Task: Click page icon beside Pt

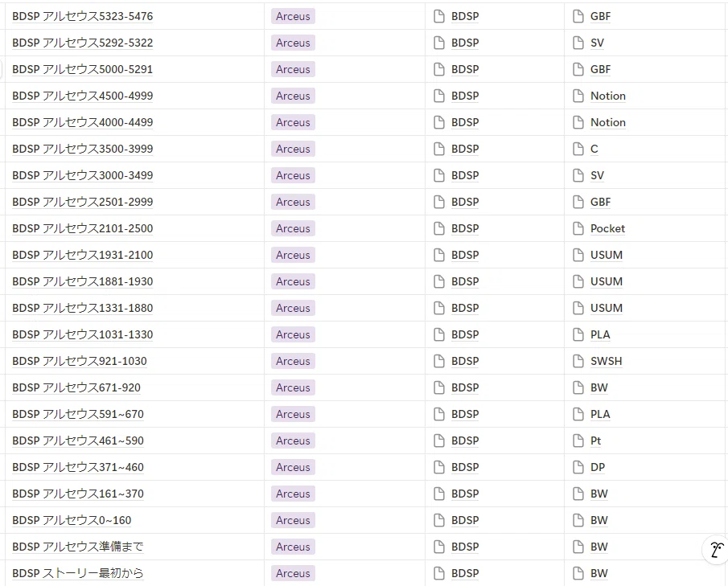Action: [578, 441]
